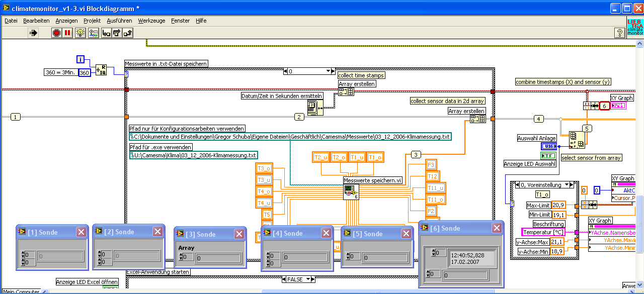Close the [6] Sonde probe window
This screenshot has height=294, width=644.
[x=497, y=228]
